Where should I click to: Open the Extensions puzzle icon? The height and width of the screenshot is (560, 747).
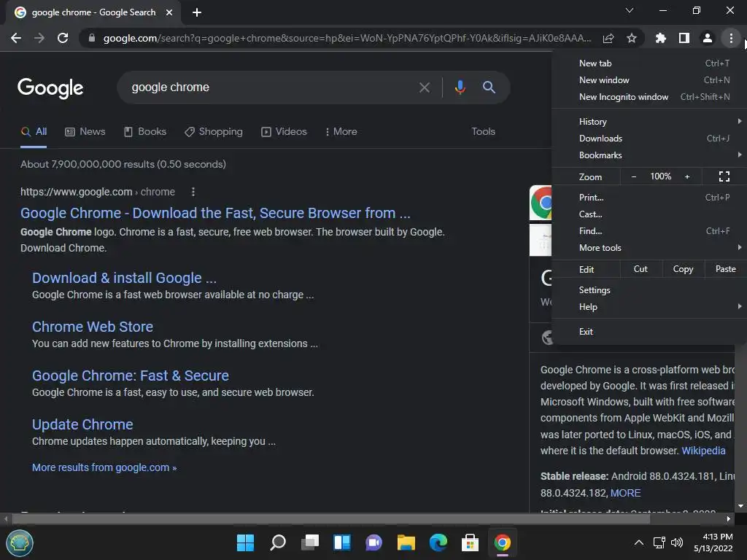click(x=661, y=38)
